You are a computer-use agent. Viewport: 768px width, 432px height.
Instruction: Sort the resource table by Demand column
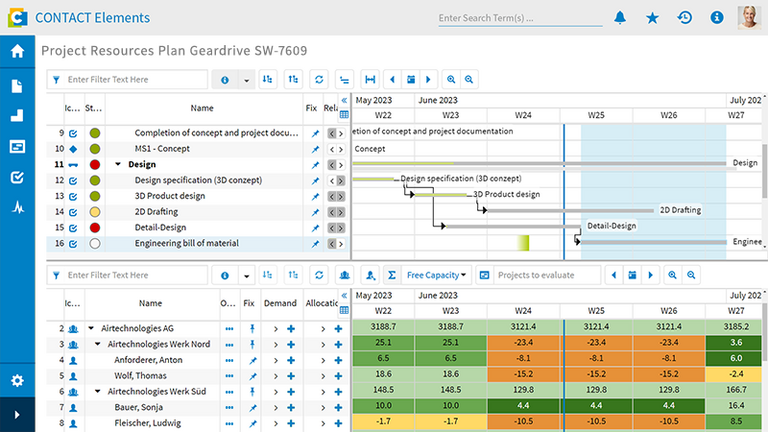point(280,304)
